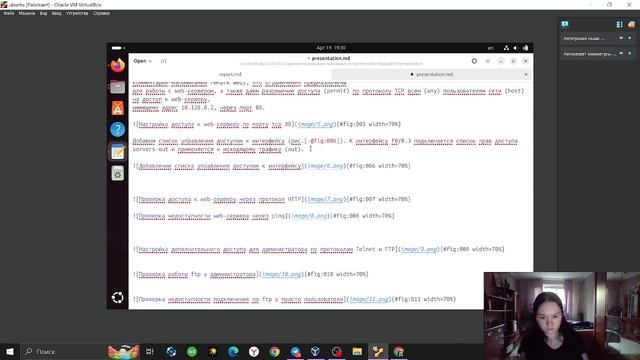Viewport: 640px width, 360px height.
Task: Click the blue notification center icon in the VirtualBox side panel
Action: pyautogui.click(x=565, y=24)
